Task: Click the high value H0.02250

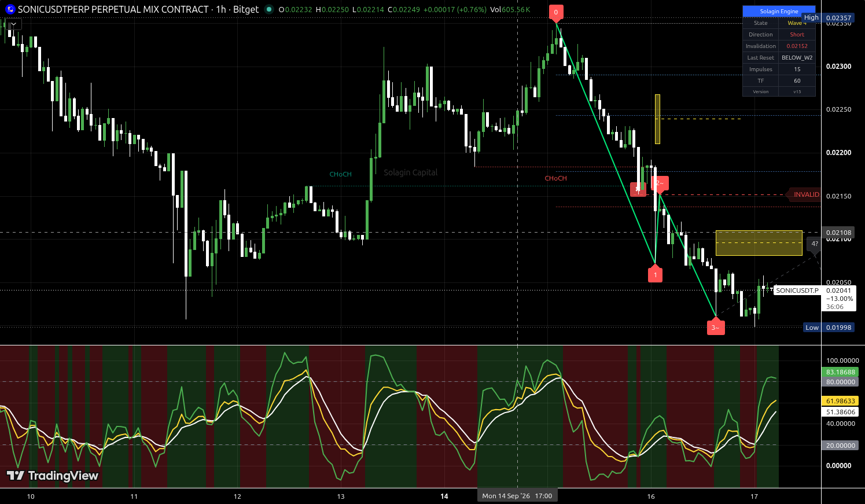Action: coord(332,10)
